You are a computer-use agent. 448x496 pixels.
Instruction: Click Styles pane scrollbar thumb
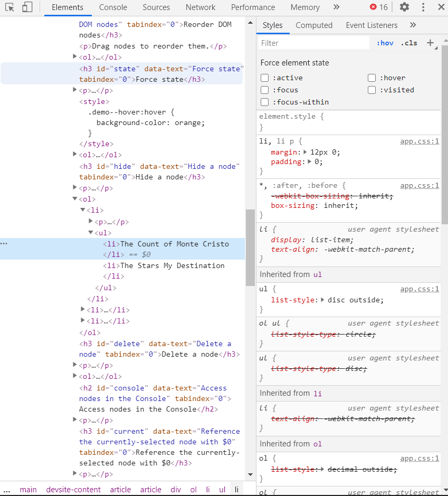click(444, 134)
